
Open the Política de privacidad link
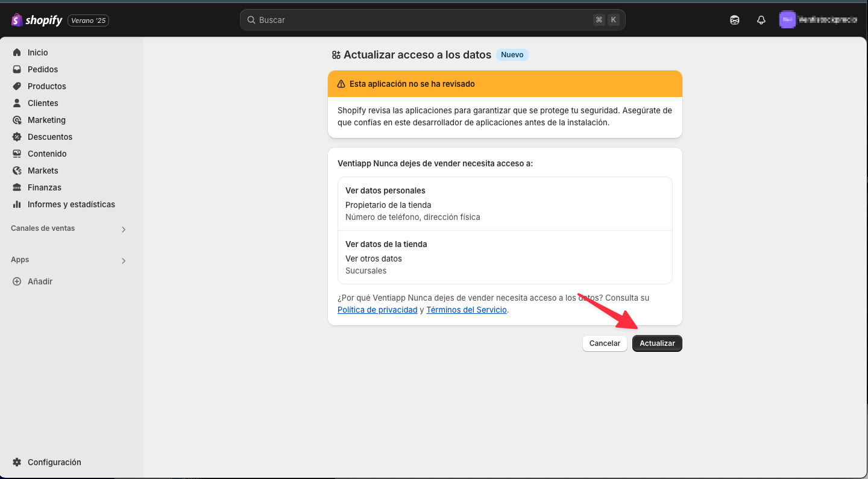377,310
